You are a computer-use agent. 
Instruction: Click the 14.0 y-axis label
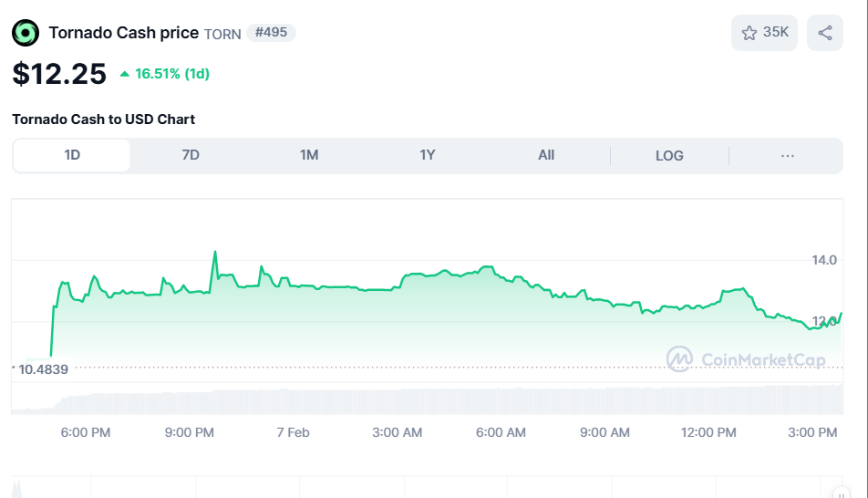point(823,260)
